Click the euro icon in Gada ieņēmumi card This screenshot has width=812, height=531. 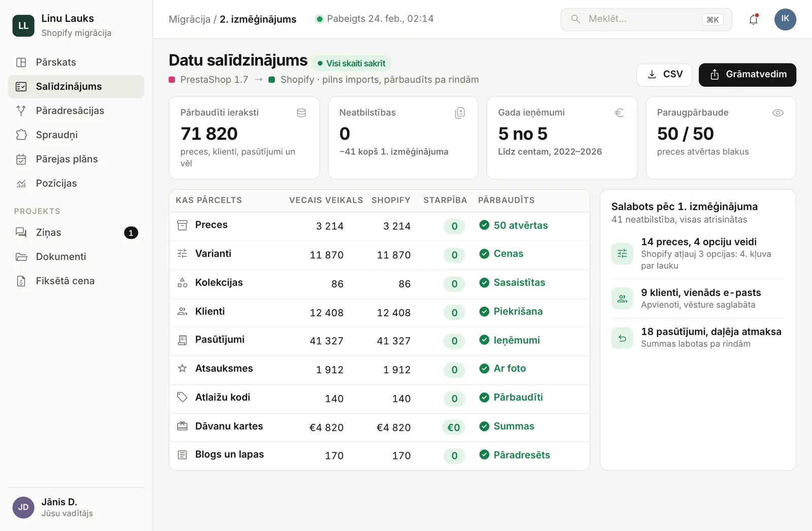click(619, 113)
